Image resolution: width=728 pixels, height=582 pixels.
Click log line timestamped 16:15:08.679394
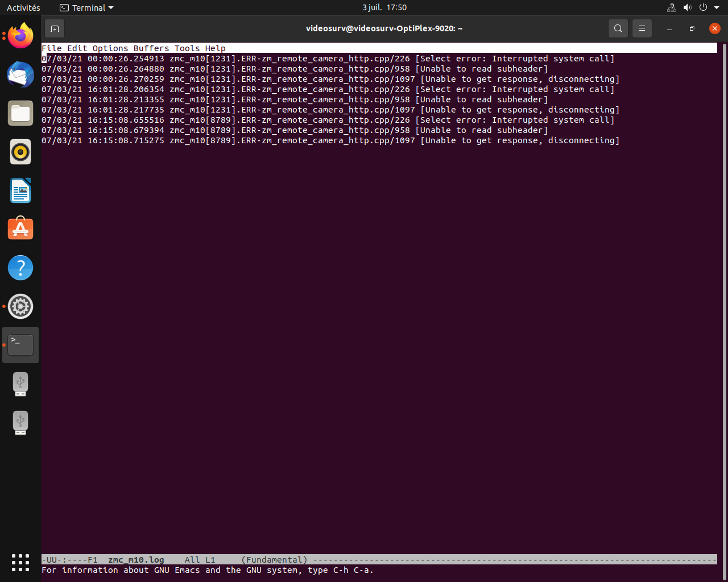(x=295, y=130)
